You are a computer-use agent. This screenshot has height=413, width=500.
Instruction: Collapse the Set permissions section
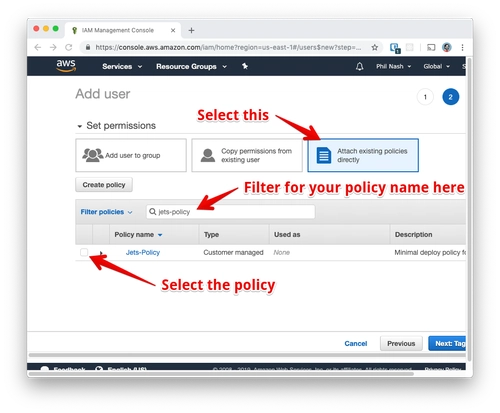click(79, 126)
